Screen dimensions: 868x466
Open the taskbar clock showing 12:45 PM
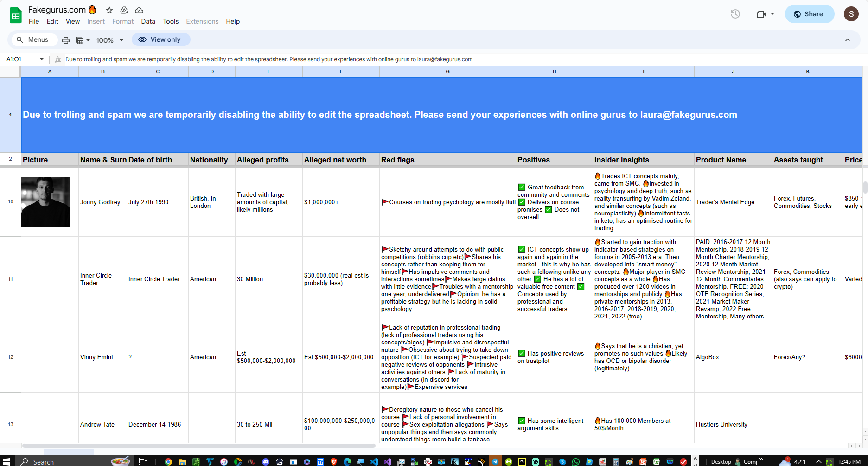coord(849,461)
